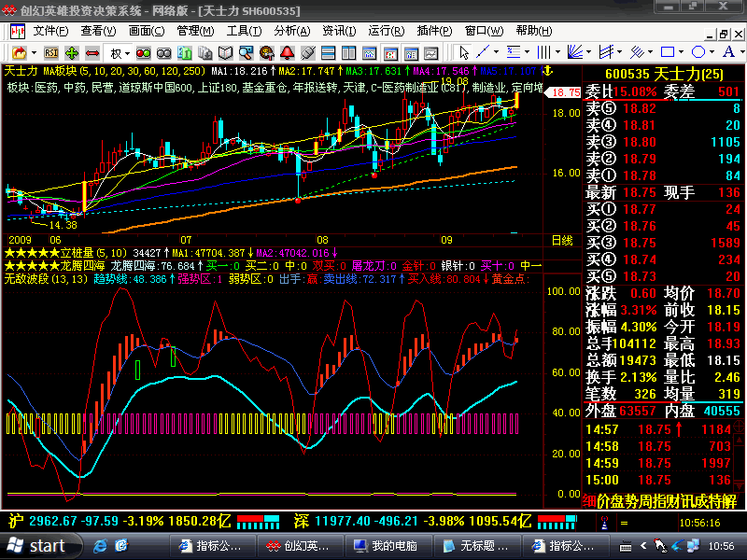The height and width of the screenshot is (560, 747).
Task: Click the 14:59 trade tick row
Action: (658, 463)
